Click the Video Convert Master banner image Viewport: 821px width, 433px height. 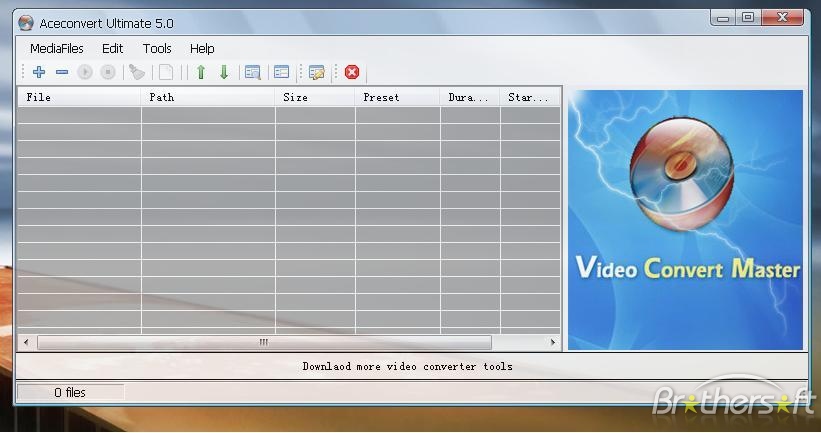[x=685, y=220]
